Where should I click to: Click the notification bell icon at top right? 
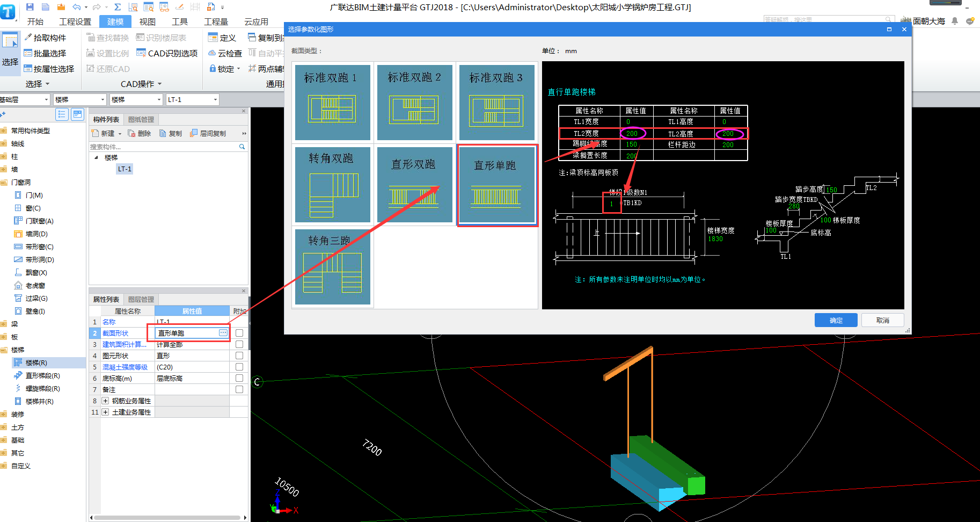[x=955, y=21]
